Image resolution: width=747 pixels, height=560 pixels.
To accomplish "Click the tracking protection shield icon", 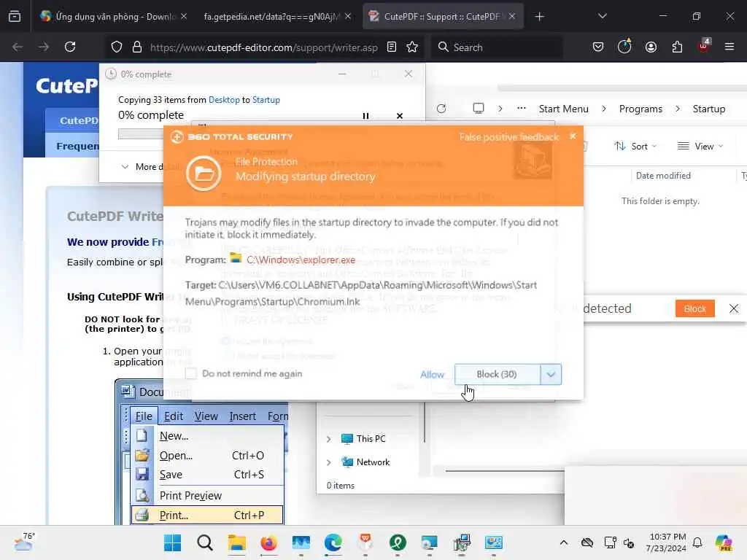I will [117, 47].
